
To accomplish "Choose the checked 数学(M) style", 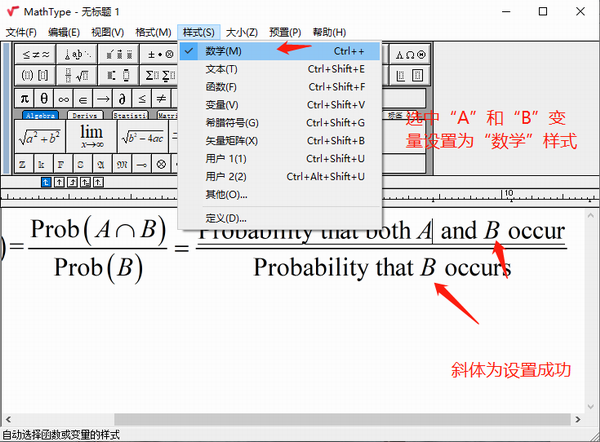I will coord(280,51).
